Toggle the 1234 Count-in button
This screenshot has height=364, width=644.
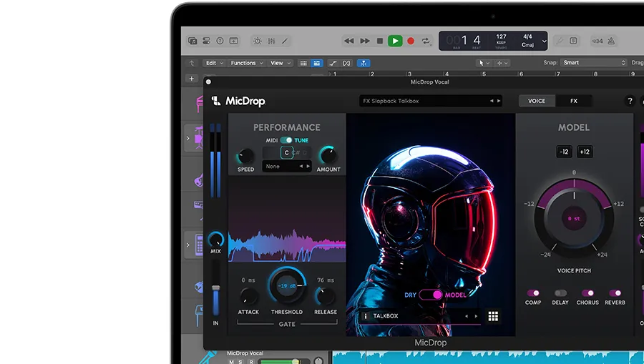click(x=597, y=41)
